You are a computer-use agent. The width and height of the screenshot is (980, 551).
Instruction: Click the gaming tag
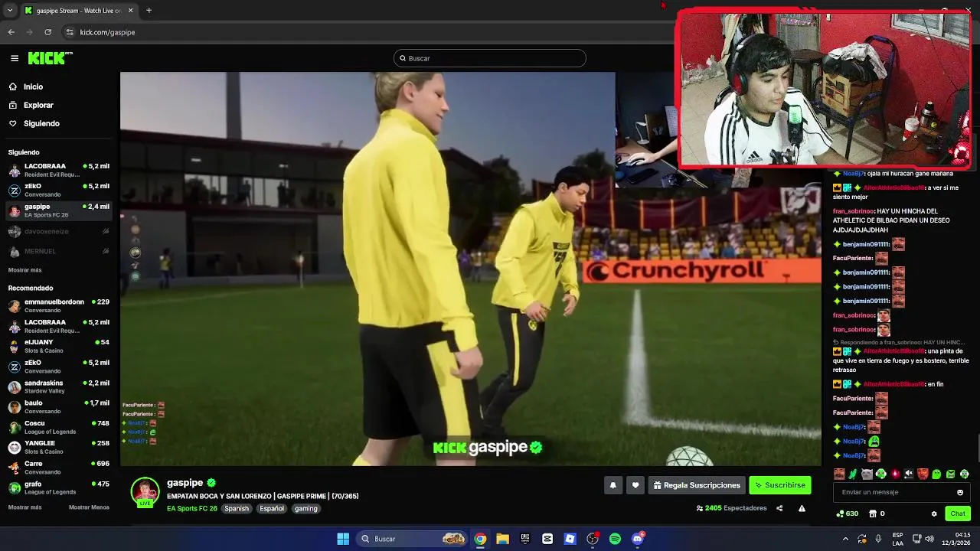click(x=305, y=508)
